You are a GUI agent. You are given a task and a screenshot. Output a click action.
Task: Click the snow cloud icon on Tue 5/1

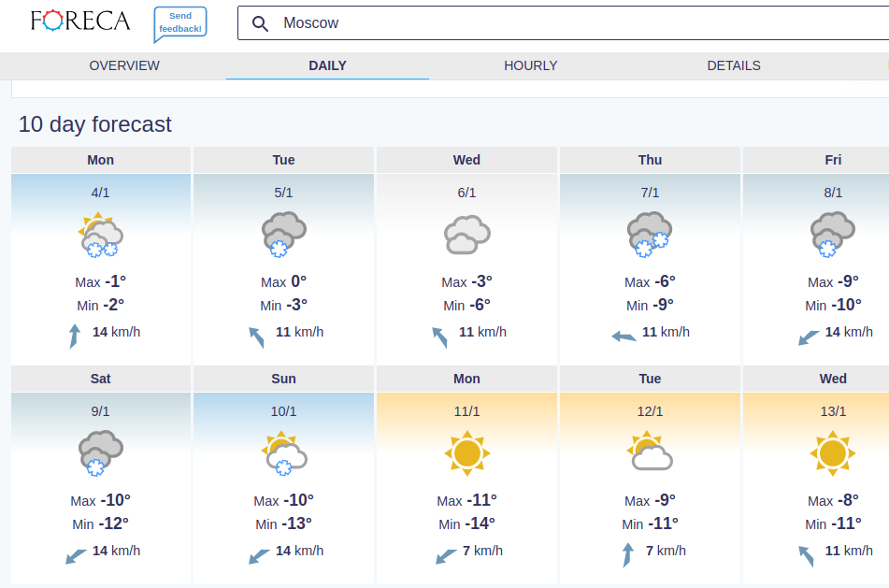[283, 235]
